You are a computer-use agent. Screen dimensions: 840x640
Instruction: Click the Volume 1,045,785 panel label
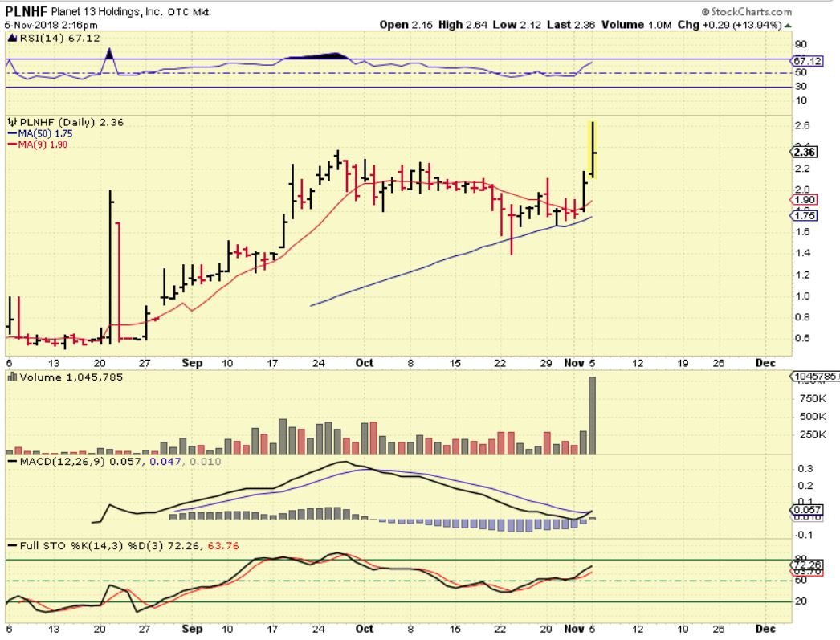71,377
